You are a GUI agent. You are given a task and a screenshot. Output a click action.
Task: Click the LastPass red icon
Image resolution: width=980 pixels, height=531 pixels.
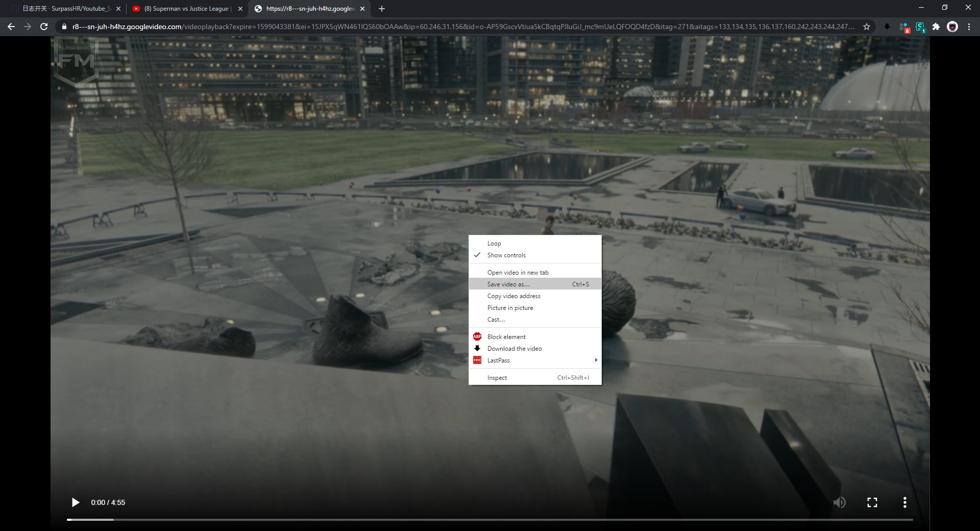(x=477, y=360)
